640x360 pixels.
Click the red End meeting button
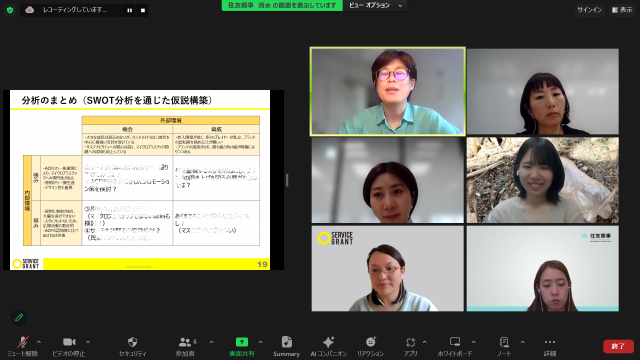tap(618, 346)
